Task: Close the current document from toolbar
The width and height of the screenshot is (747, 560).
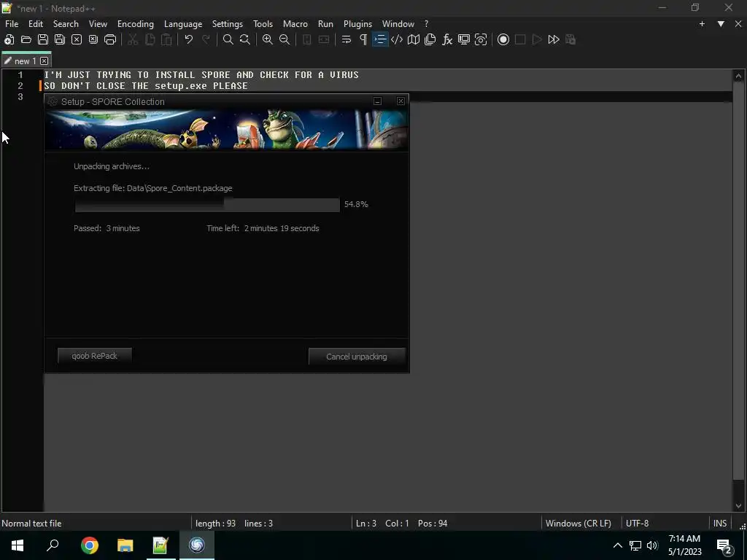Action: click(x=76, y=39)
